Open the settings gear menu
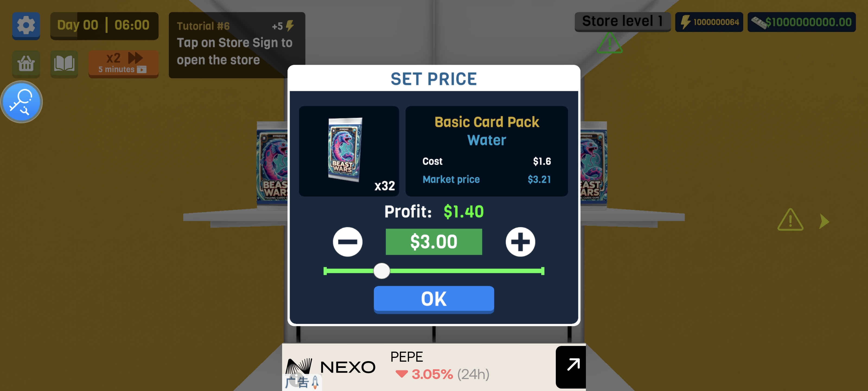This screenshot has height=391, width=868. click(26, 25)
